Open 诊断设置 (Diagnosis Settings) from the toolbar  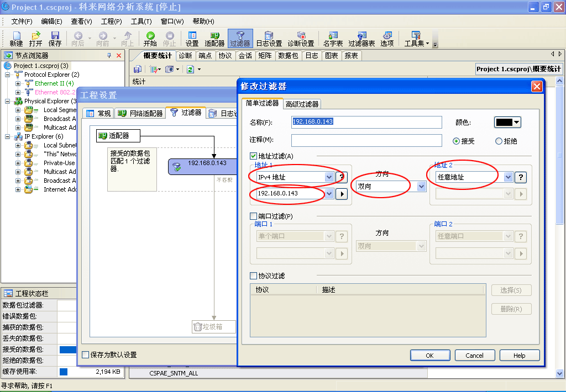point(301,39)
